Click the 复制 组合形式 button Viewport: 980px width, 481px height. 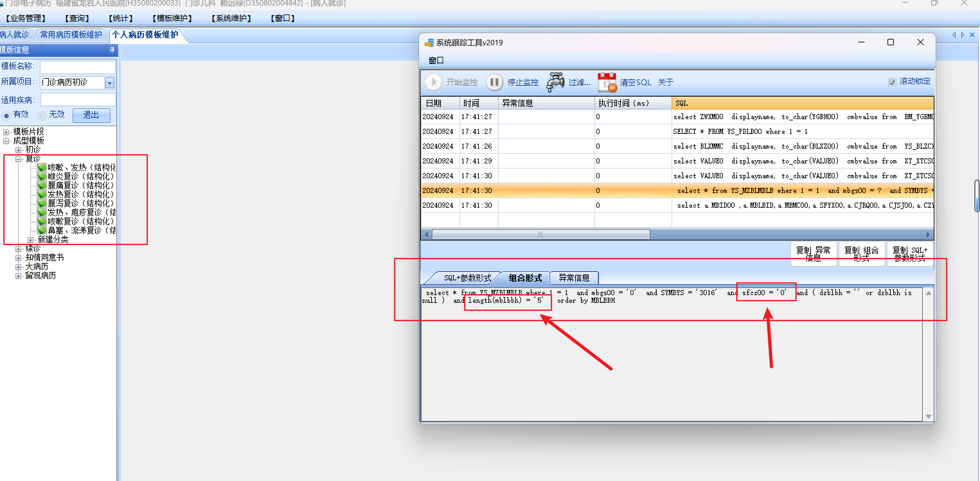click(861, 254)
